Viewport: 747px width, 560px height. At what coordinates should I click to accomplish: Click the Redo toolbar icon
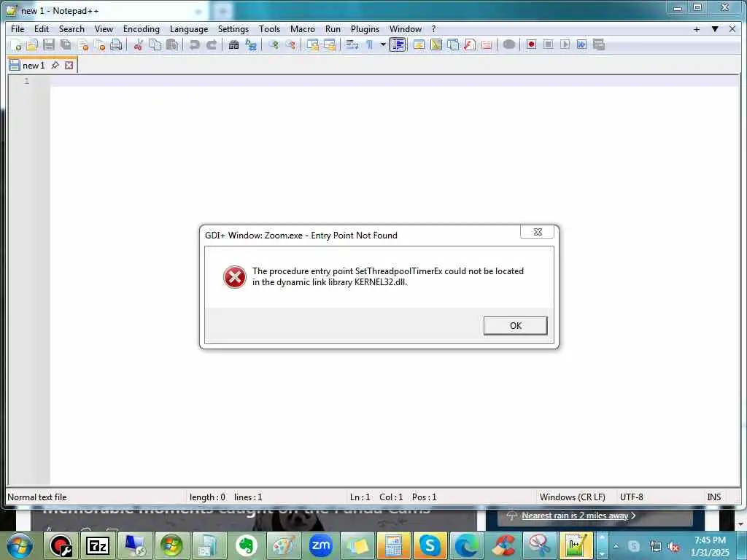pyautogui.click(x=212, y=44)
